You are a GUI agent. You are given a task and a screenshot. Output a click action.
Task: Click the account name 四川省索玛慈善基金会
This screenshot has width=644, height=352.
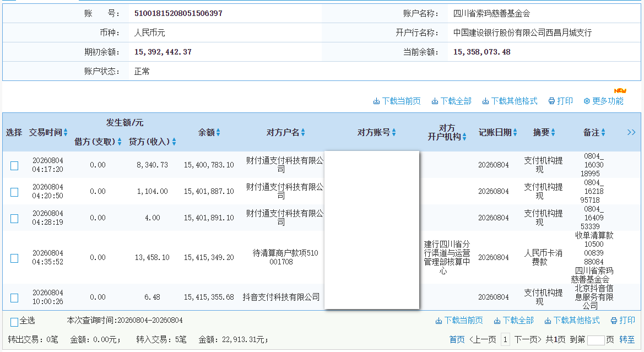click(491, 13)
